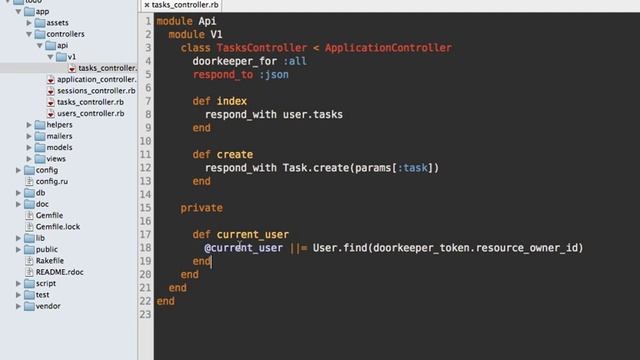The width and height of the screenshot is (640, 360).
Task: Collapse the v1 folder
Action: pos(50,57)
